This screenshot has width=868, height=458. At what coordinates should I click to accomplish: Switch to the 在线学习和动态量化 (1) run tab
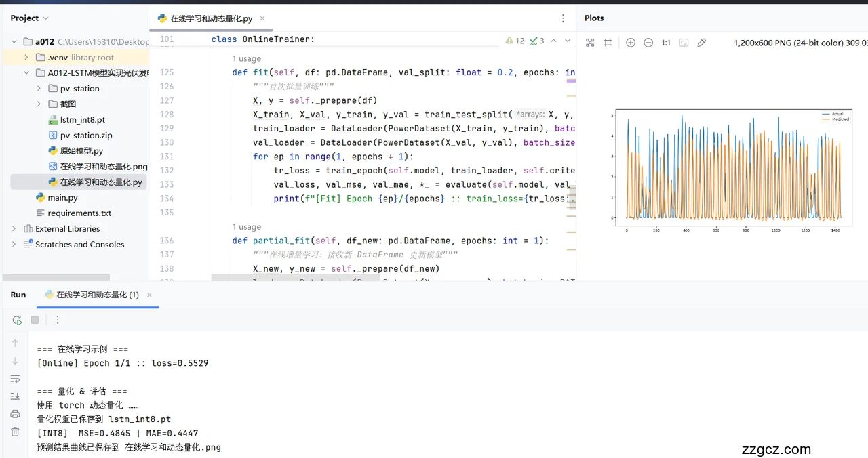98,295
